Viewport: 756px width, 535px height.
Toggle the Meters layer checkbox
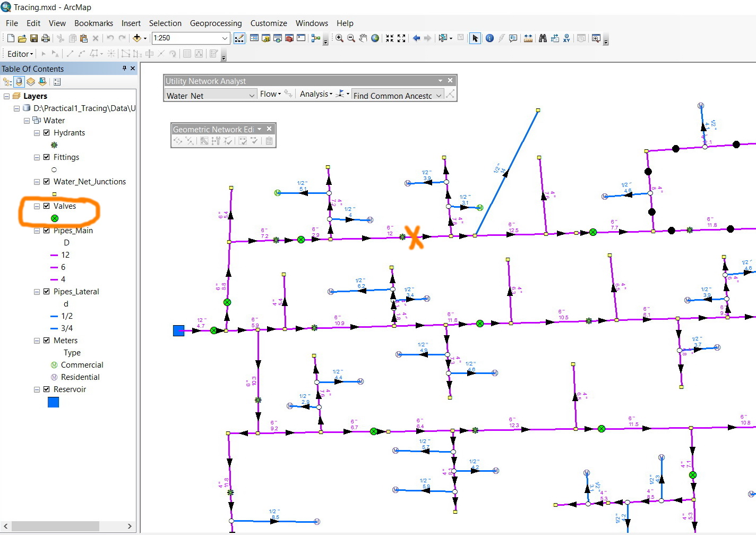(47, 341)
